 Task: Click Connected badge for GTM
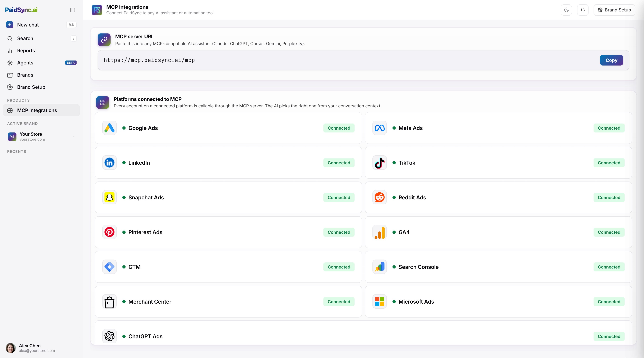coord(339,267)
